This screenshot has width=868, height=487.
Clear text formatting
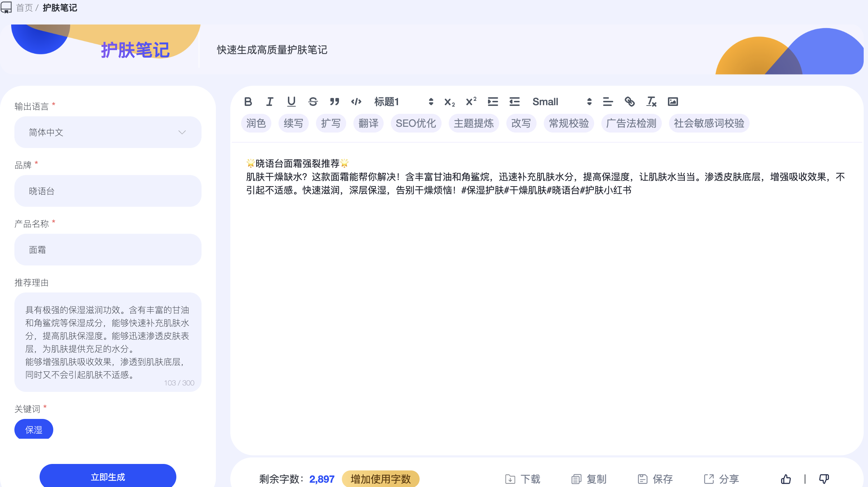tap(651, 102)
